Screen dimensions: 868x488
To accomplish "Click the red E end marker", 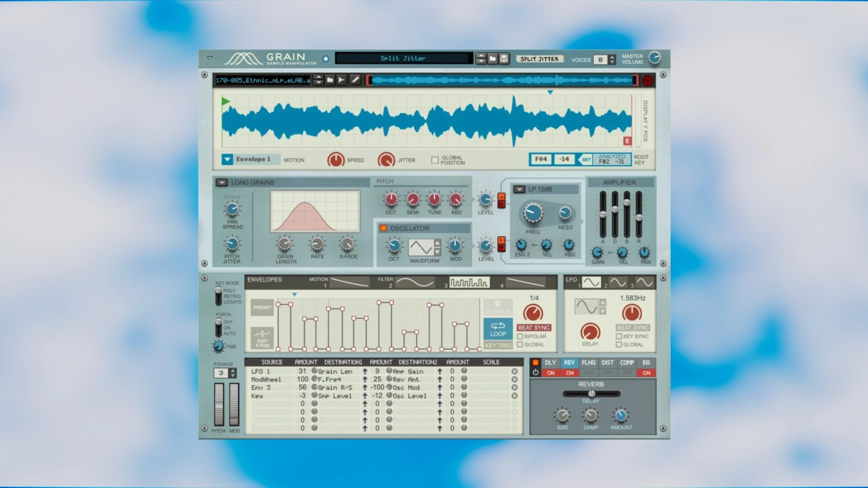I will coord(627,141).
